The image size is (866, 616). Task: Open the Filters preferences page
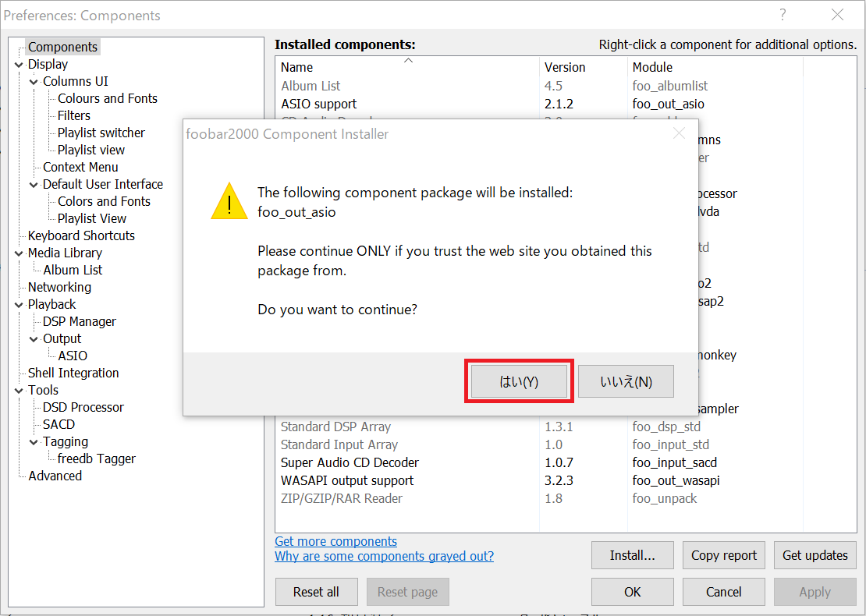74,115
